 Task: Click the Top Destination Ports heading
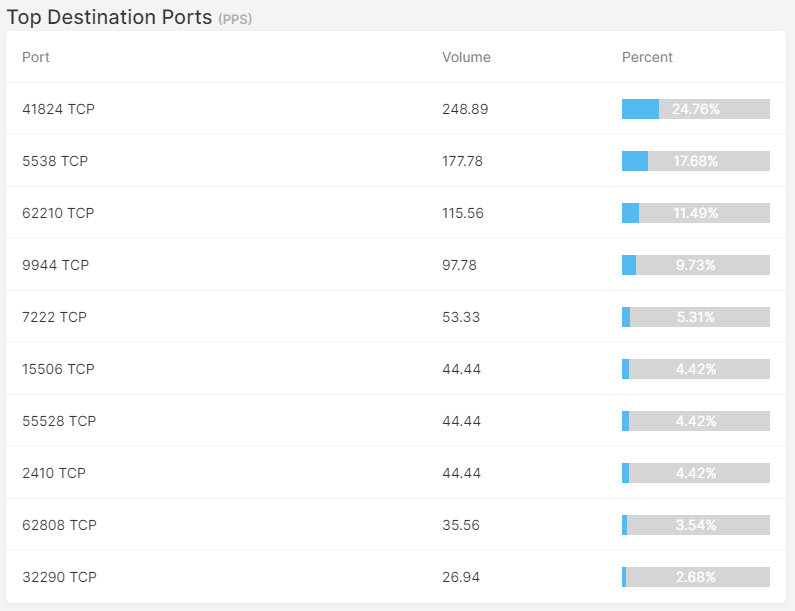pyautogui.click(x=109, y=17)
